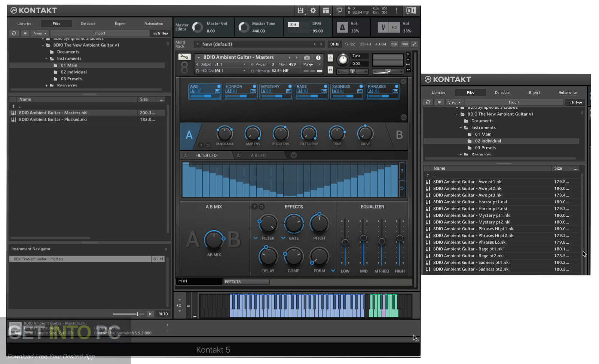Open settings gear in instrument panel

click(x=403, y=81)
